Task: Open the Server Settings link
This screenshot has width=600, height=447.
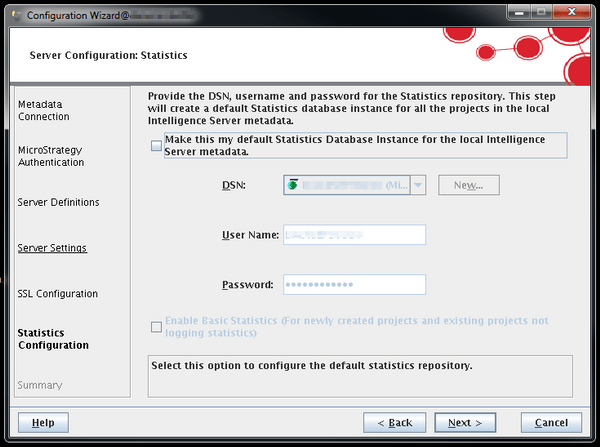Action: pyautogui.click(x=52, y=248)
